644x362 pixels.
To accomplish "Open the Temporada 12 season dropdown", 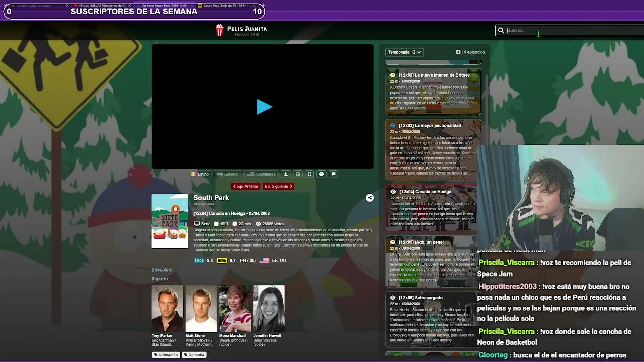I will [404, 52].
